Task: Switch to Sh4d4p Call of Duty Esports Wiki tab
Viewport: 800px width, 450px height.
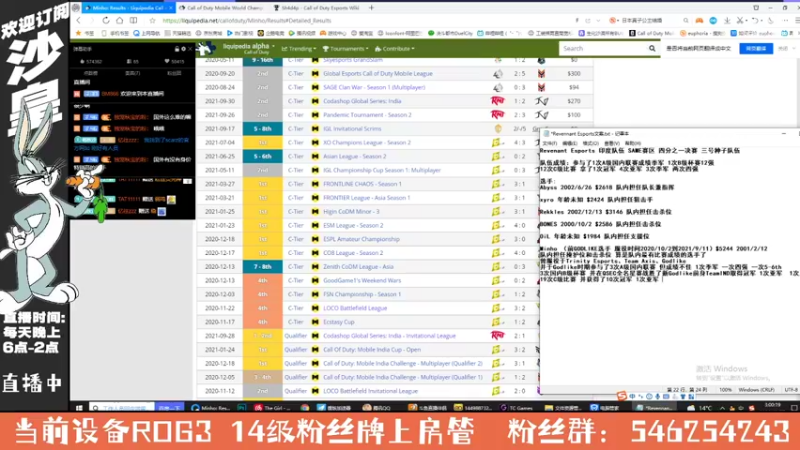Action: [x=316, y=8]
